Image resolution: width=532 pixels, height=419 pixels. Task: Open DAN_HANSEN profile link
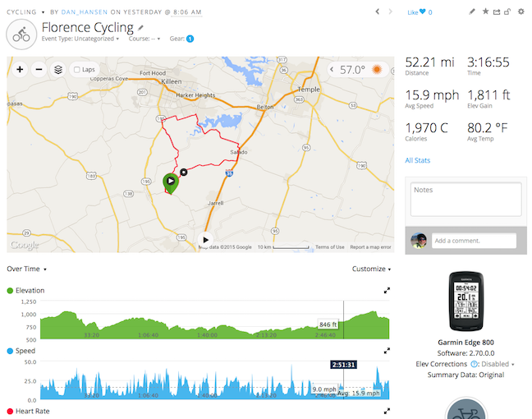coord(84,12)
